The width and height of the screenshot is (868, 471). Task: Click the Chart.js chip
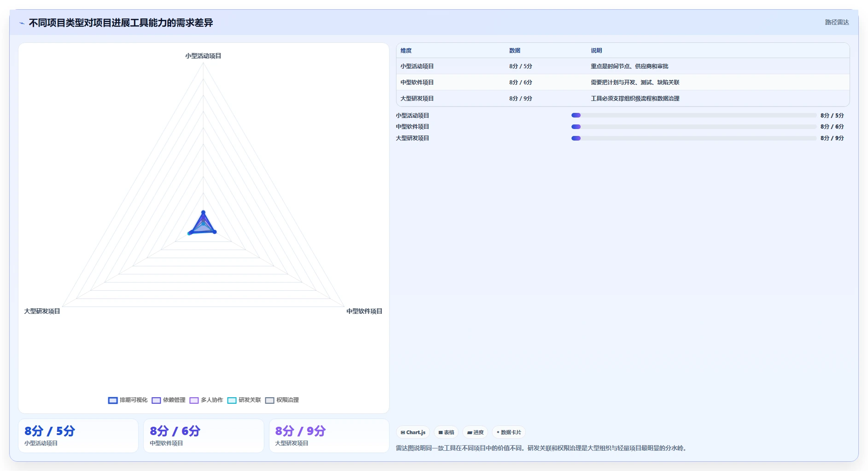(413, 432)
